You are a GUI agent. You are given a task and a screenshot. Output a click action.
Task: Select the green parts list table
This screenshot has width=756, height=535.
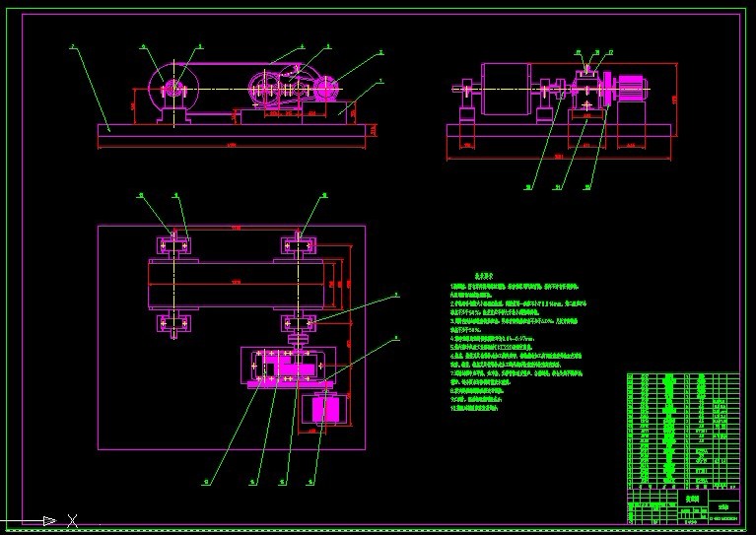tap(683, 431)
